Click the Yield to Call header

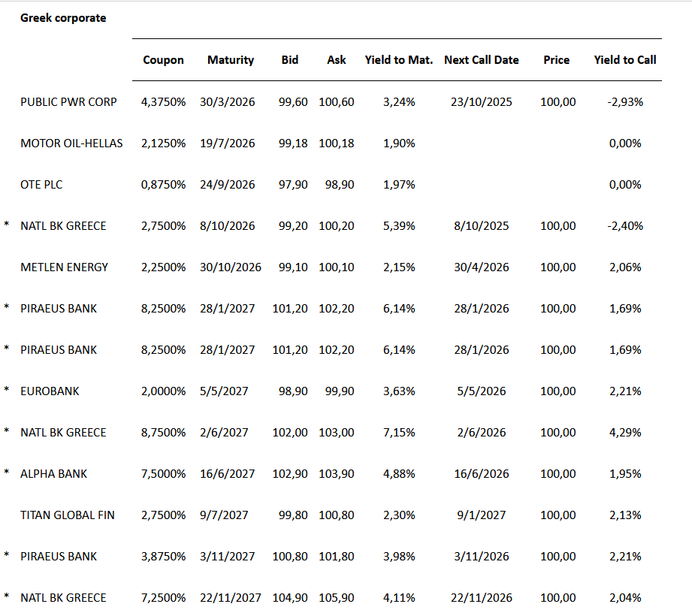click(x=625, y=60)
